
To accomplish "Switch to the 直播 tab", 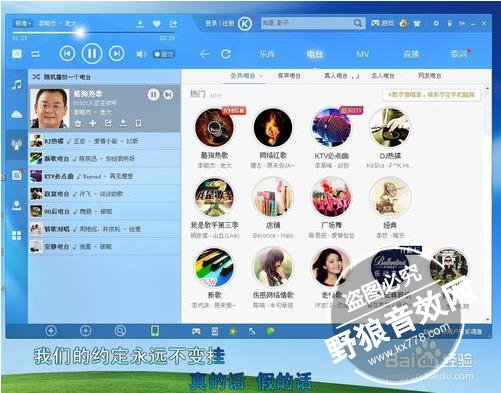I will click(411, 54).
